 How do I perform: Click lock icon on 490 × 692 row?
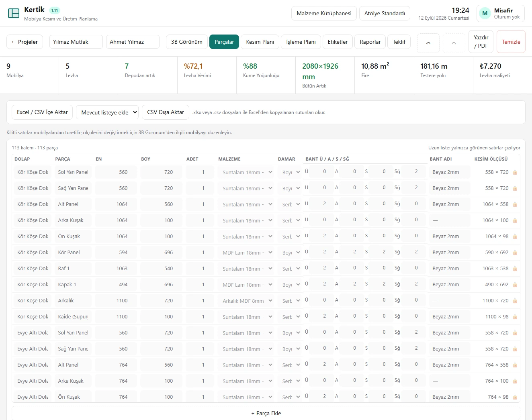coord(515,285)
